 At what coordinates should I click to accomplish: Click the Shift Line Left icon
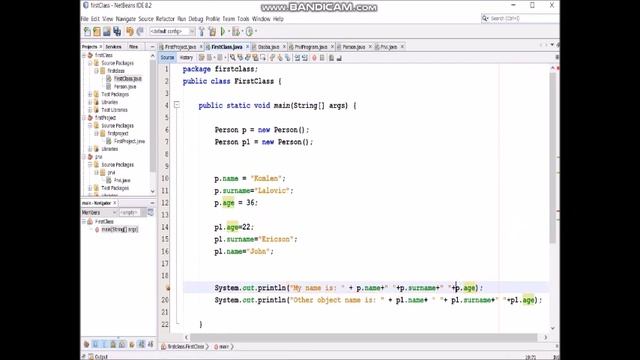click(297, 58)
